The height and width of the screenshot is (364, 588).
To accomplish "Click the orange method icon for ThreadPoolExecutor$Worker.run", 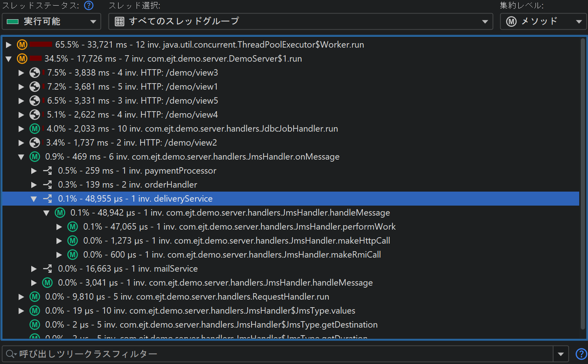I will (22, 45).
